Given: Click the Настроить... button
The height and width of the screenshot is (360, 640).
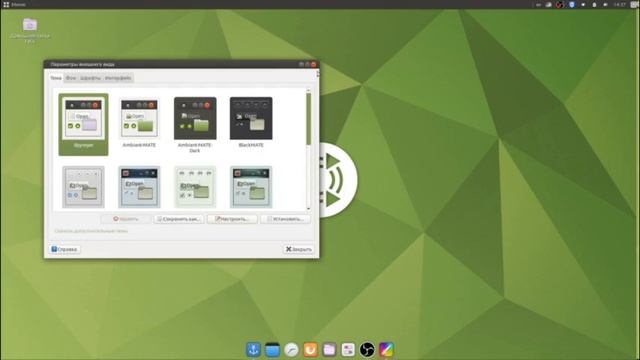Looking at the screenshot, I should pos(232,219).
